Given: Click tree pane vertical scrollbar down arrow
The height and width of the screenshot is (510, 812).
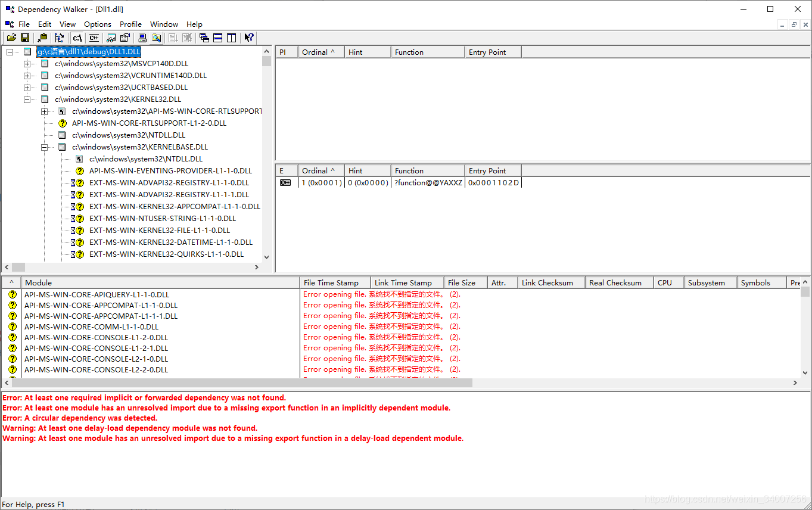Looking at the screenshot, I should click(266, 257).
